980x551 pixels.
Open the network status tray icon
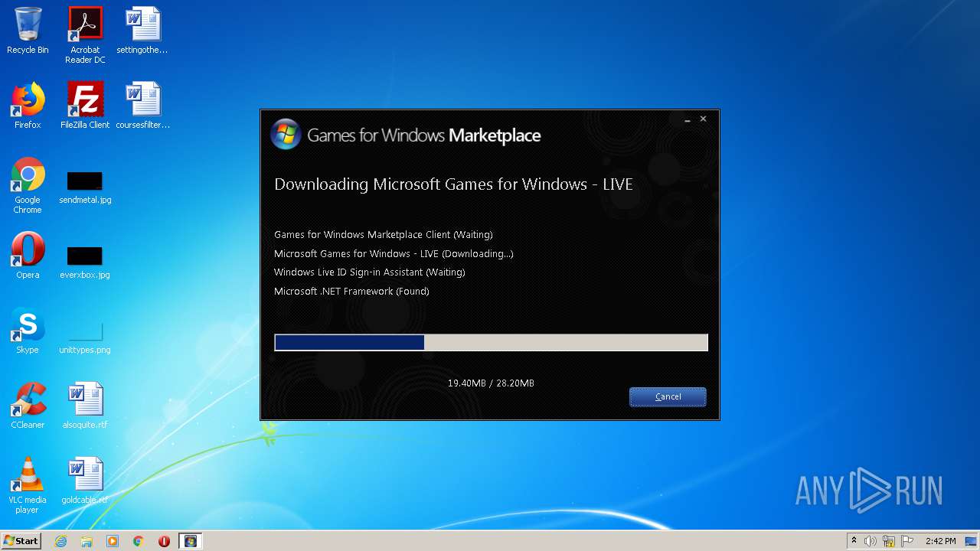[888, 541]
